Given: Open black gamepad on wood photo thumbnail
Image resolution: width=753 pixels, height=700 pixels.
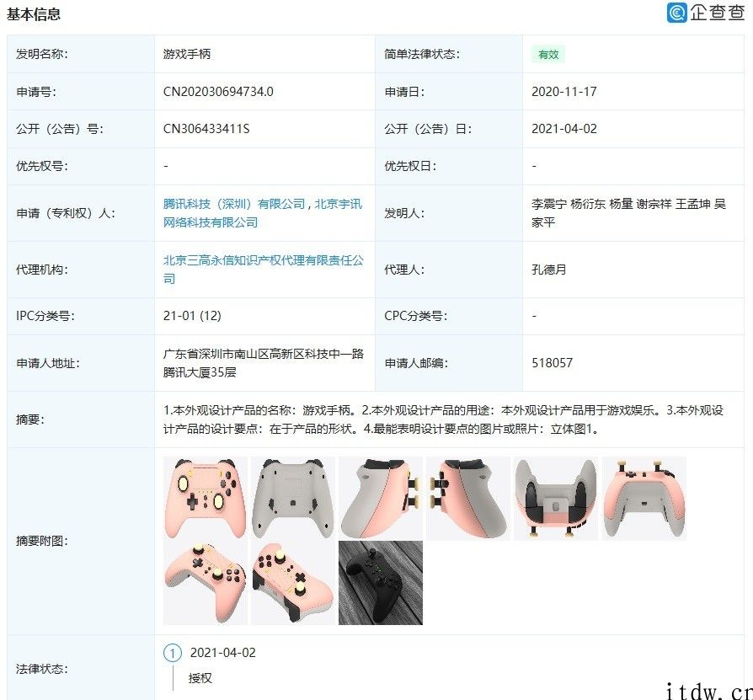Looking at the screenshot, I should [x=381, y=583].
